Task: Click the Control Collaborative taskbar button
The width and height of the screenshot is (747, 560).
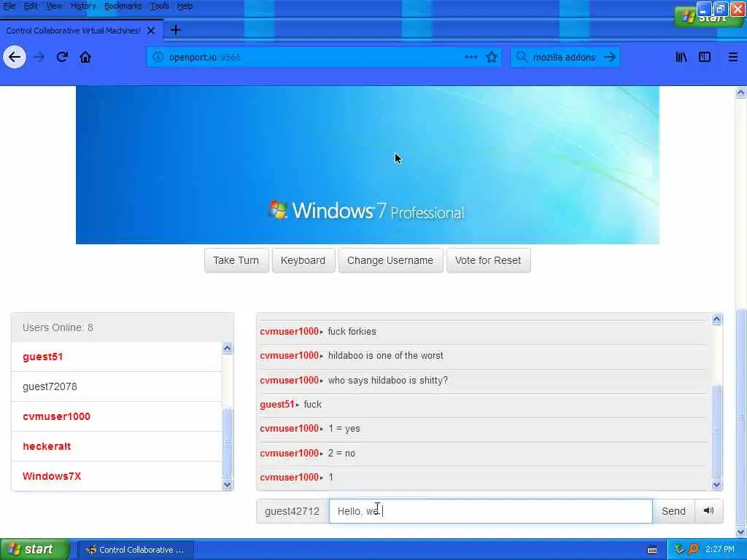Action: (x=135, y=550)
